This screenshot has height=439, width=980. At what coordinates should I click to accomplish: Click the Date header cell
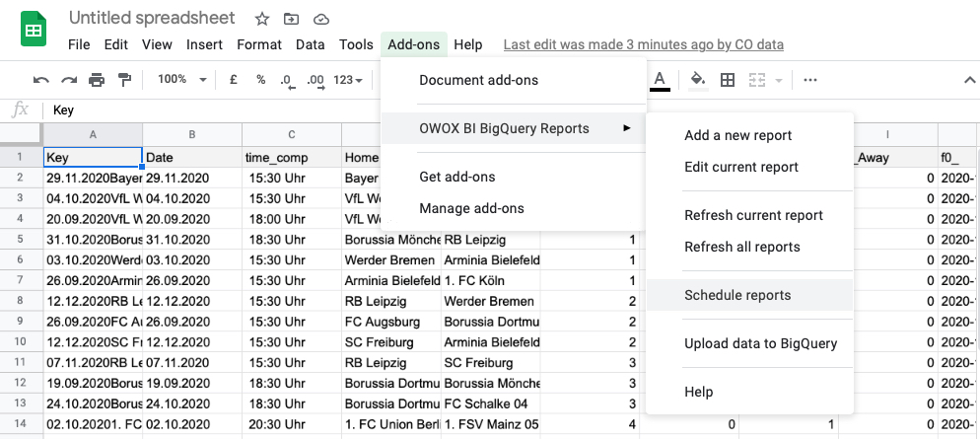tap(192, 158)
